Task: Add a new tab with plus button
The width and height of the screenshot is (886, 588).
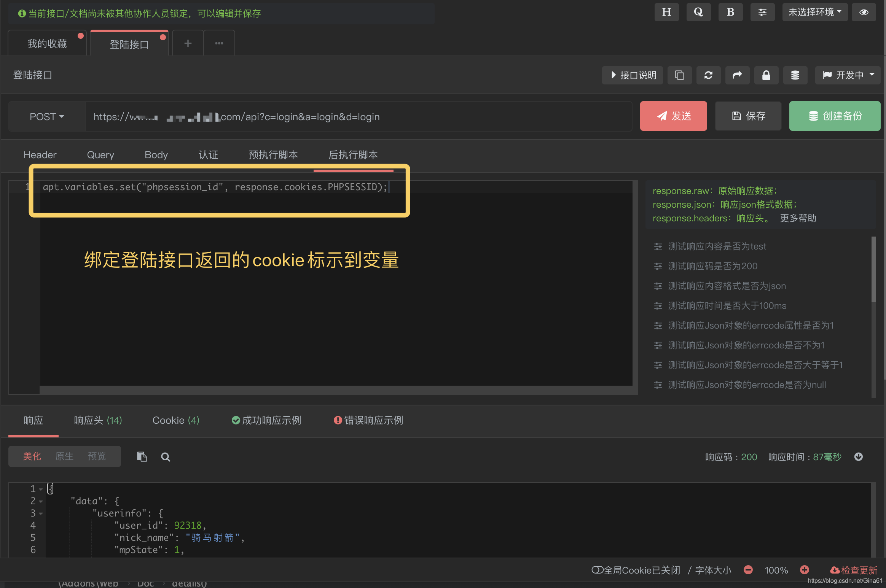Action: click(x=188, y=43)
